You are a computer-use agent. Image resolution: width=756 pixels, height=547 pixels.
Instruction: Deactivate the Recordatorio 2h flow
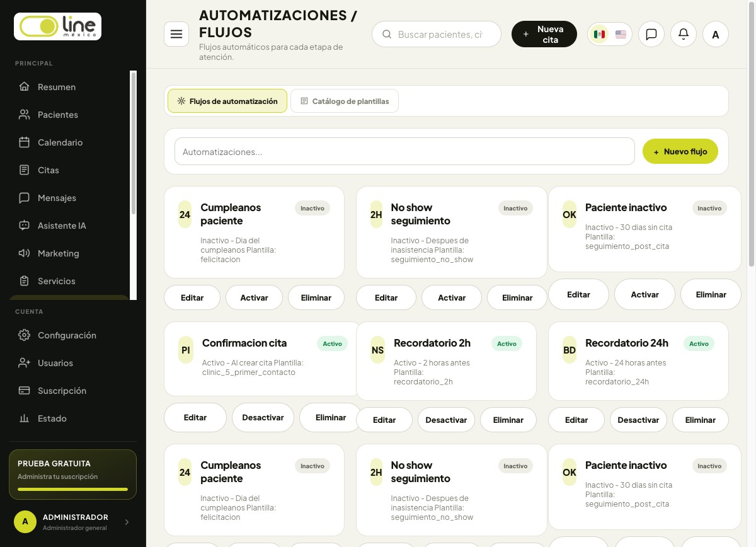tap(446, 420)
